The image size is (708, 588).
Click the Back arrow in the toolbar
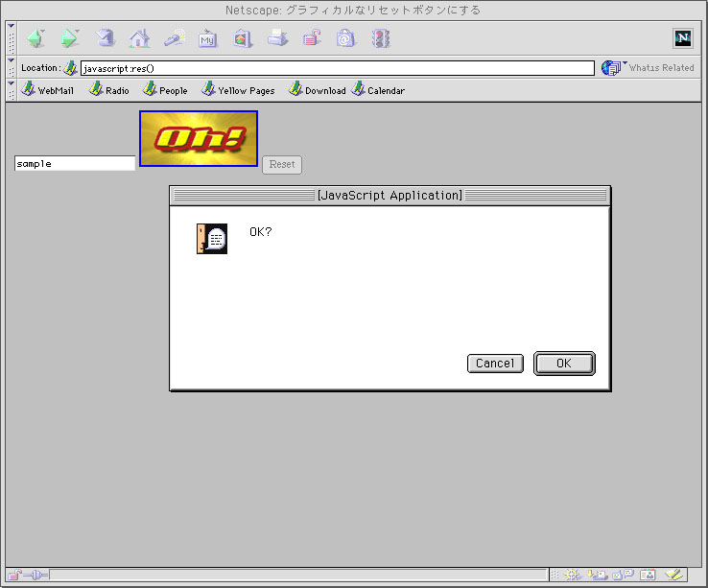35,38
